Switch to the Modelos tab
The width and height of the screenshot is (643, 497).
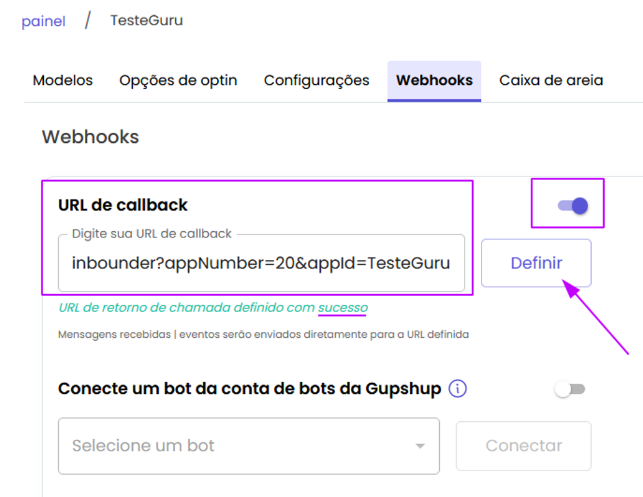[x=63, y=80]
